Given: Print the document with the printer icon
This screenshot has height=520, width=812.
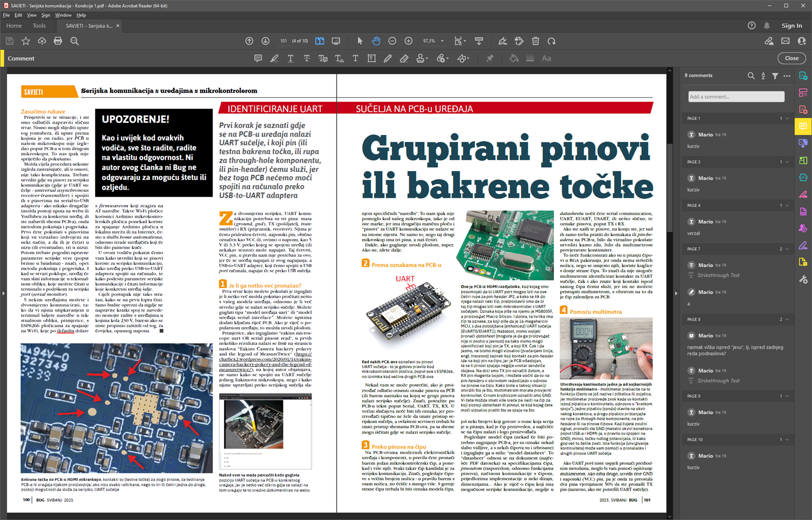Looking at the screenshot, I should click(x=58, y=41).
